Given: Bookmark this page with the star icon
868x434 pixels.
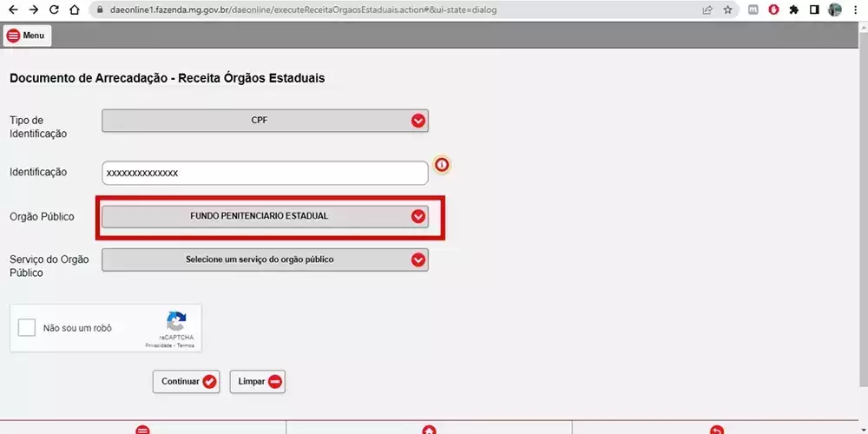Looking at the screenshot, I should pyautogui.click(x=727, y=10).
